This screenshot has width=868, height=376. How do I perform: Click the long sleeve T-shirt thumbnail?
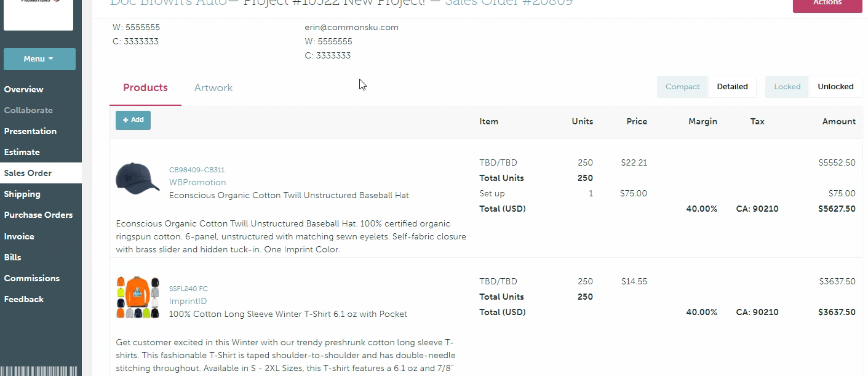[x=138, y=297]
